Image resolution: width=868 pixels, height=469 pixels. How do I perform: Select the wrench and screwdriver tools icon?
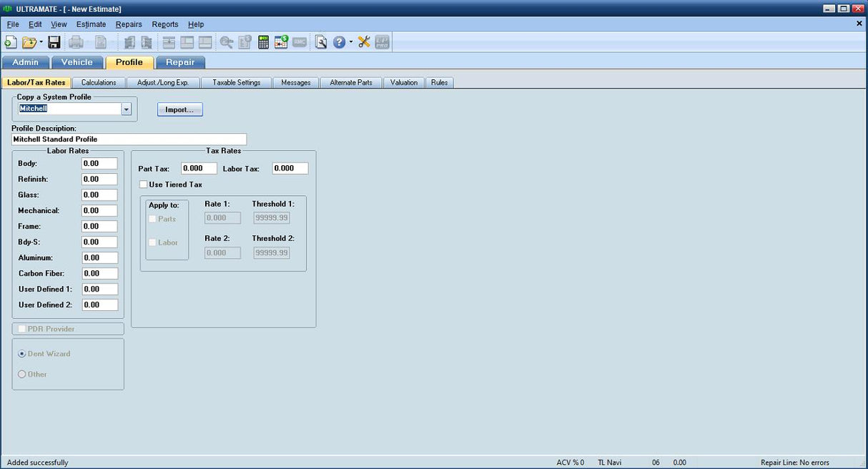click(x=363, y=42)
